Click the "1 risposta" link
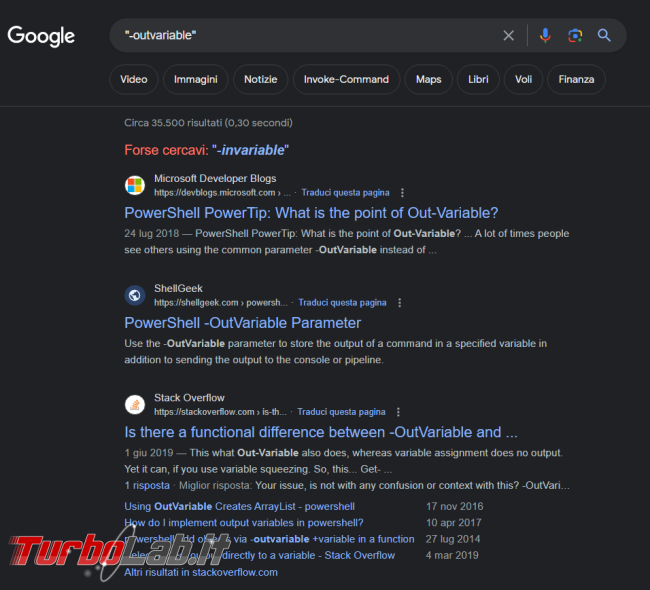Image resolution: width=650 pixels, height=590 pixels. point(147,486)
